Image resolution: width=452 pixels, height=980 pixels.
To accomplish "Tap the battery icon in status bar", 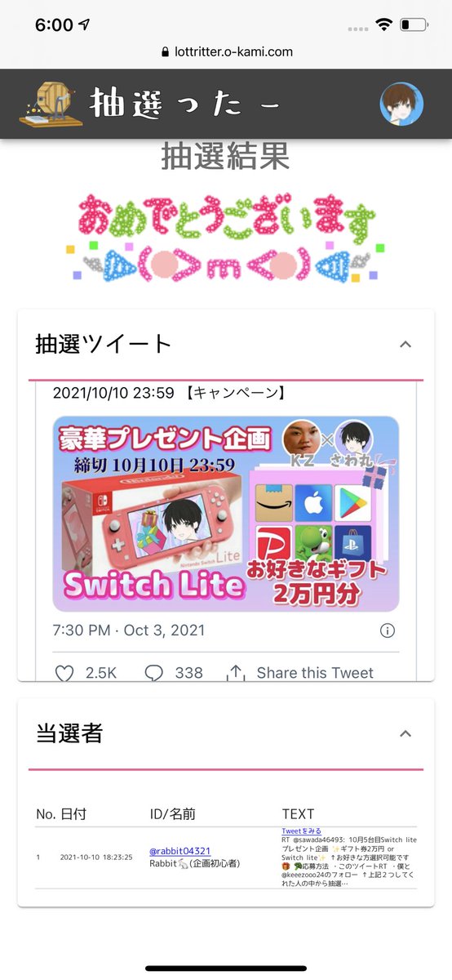I will click(414, 25).
